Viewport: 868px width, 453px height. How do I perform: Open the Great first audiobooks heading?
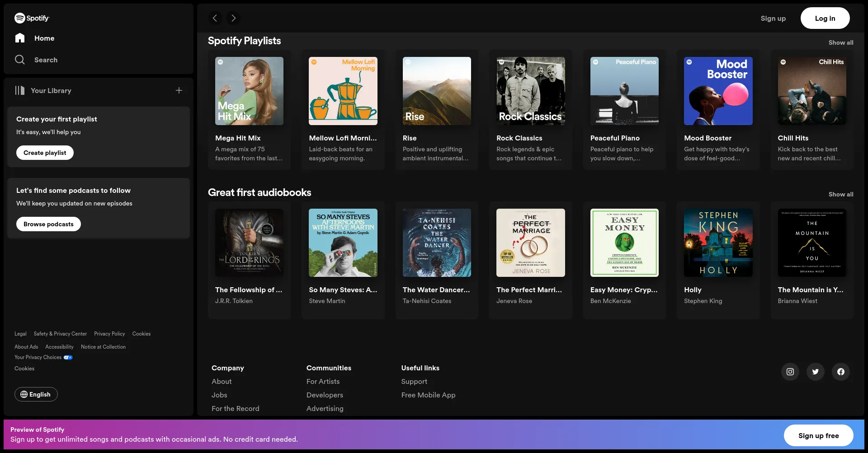(259, 192)
